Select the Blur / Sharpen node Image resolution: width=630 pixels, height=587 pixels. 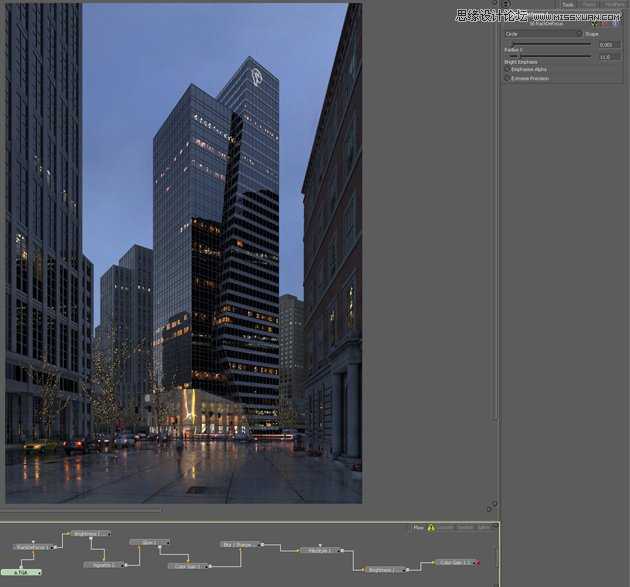(x=240, y=545)
